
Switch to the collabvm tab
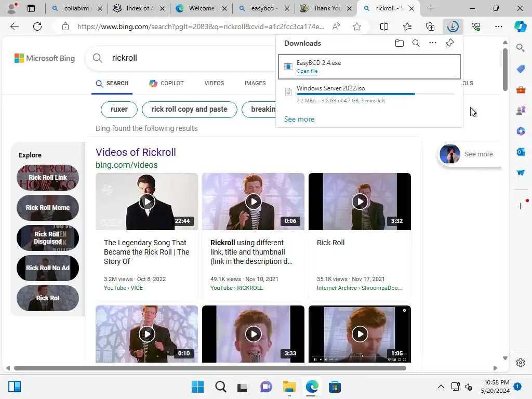[77, 8]
